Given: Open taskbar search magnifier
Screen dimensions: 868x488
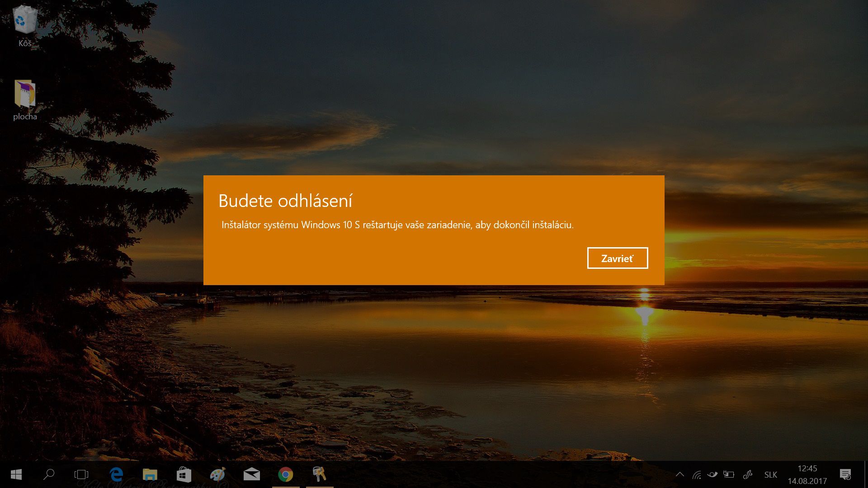Looking at the screenshot, I should 48,474.
